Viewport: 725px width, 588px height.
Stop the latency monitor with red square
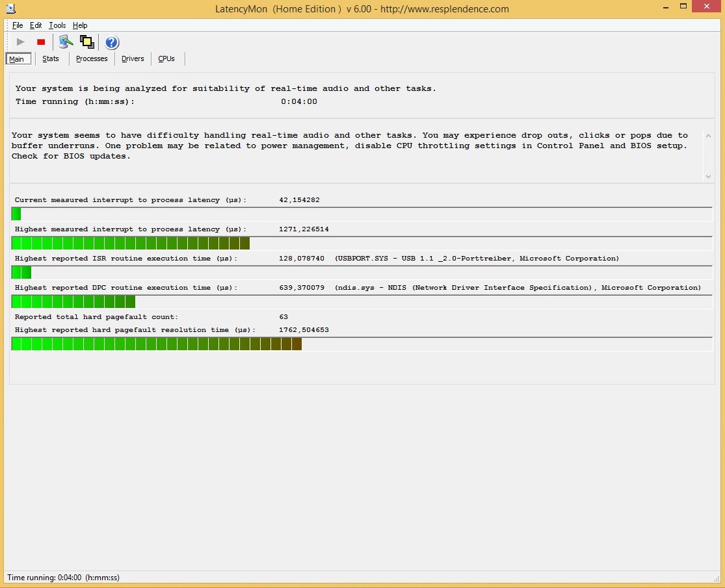[x=41, y=42]
